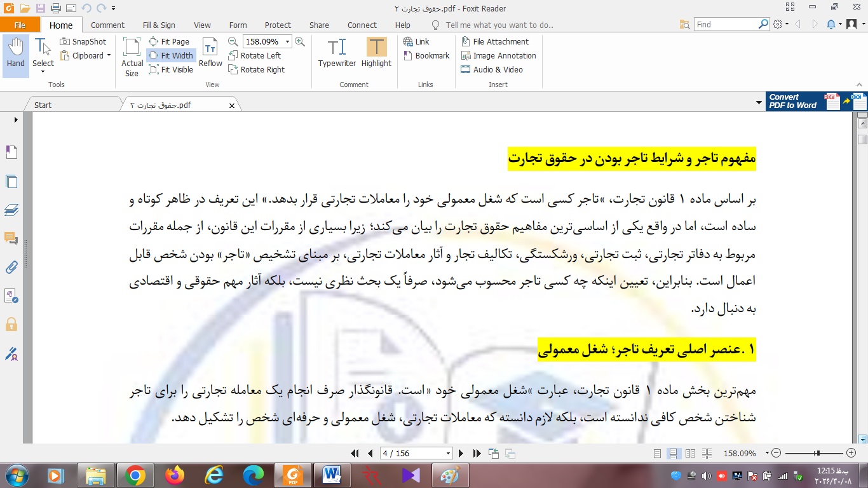This screenshot has height=488, width=868.
Task: Open the Pages thumbnails panel
Action: tap(11, 181)
